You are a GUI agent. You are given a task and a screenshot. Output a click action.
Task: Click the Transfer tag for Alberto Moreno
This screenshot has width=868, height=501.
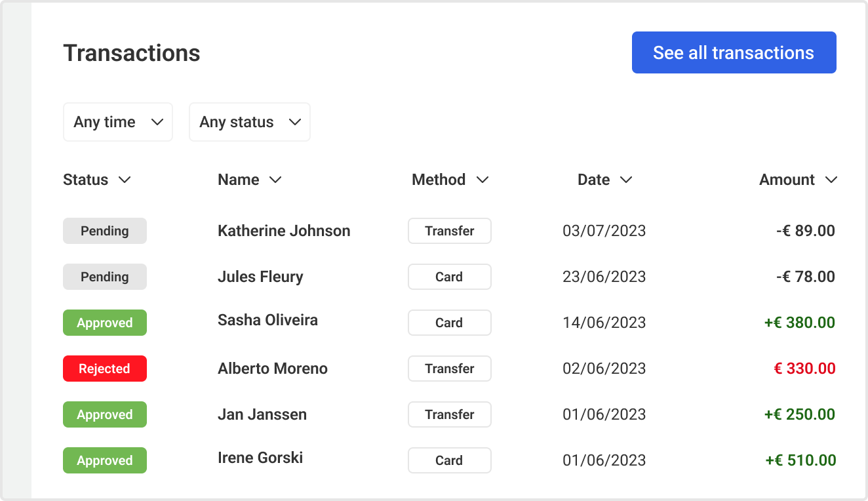[x=450, y=369]
